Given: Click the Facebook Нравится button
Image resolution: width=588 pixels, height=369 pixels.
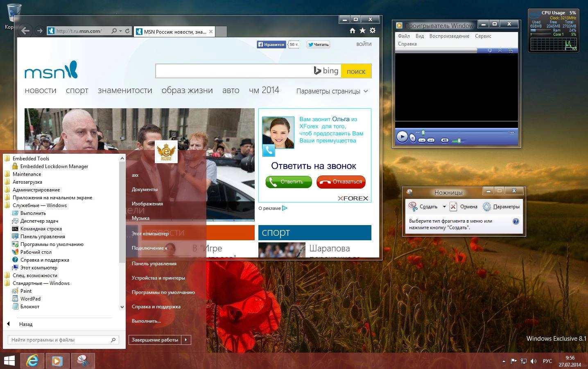Looking at the screenshot, I should click(x=271, y=45).
